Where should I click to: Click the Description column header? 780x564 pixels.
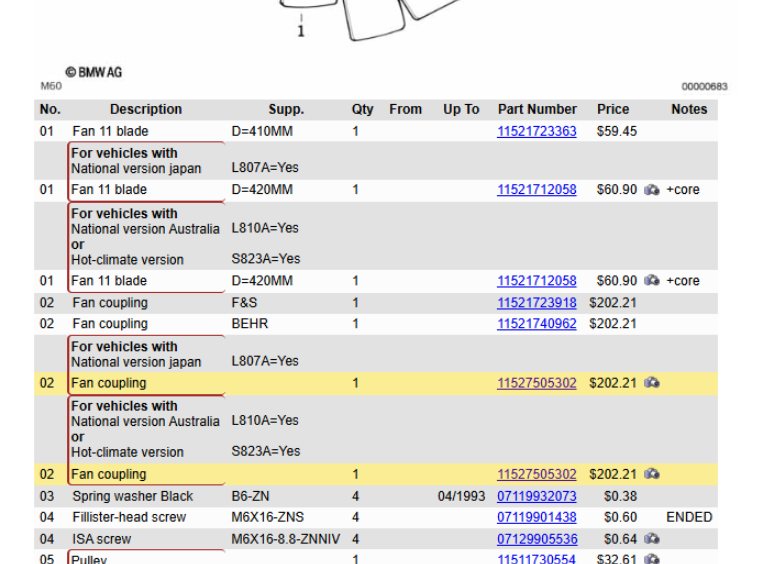[146, 109]
